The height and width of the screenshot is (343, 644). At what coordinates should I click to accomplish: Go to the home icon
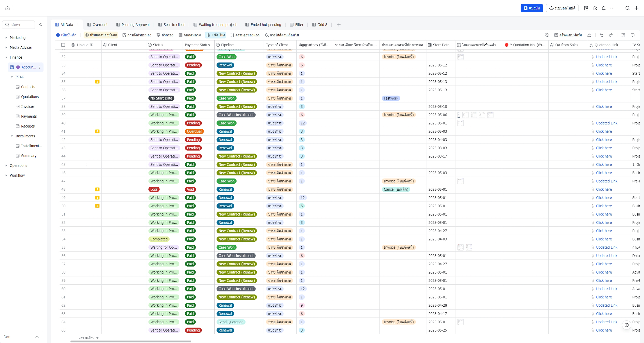point(7,8)
